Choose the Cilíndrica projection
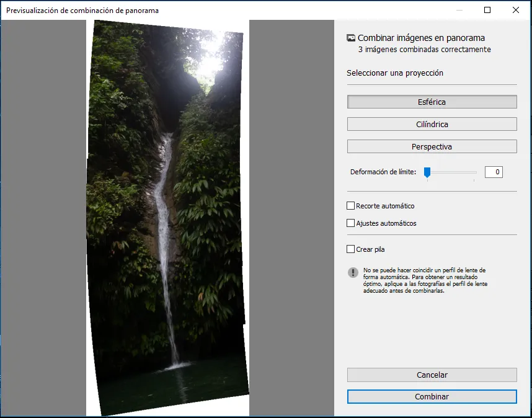Image resolution: width=532 pixels, height=418 pixels. pyautogui.click(x=432, y=124)
